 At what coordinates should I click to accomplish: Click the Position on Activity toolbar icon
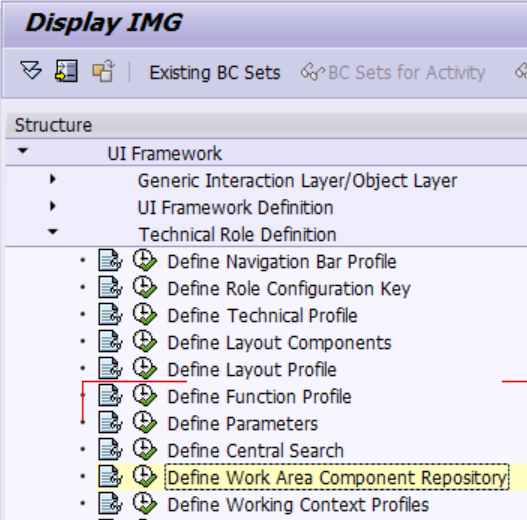66,71
